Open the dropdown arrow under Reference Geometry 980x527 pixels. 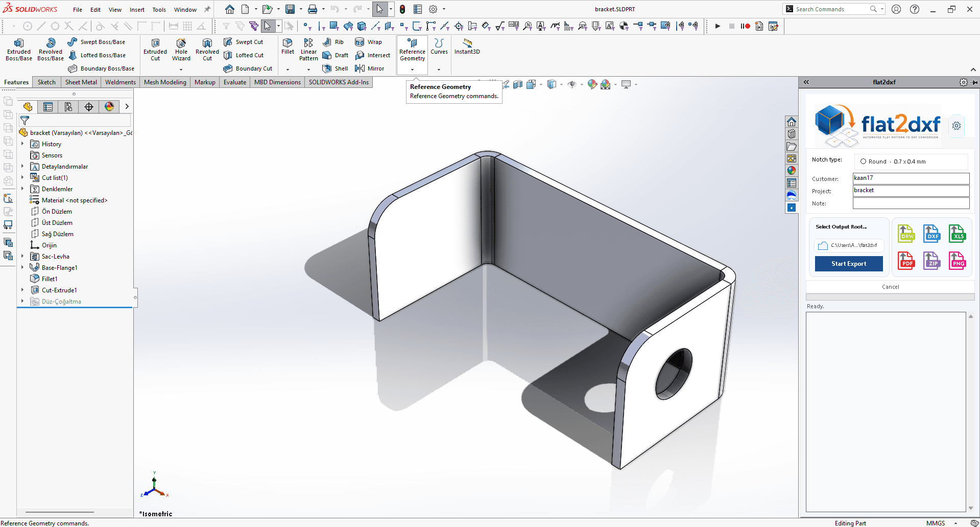[413, 70]
